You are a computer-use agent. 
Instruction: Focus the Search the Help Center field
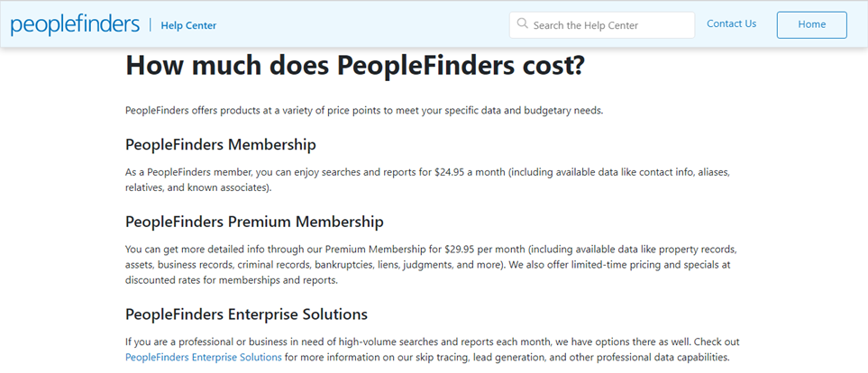[x=602, y=25]
